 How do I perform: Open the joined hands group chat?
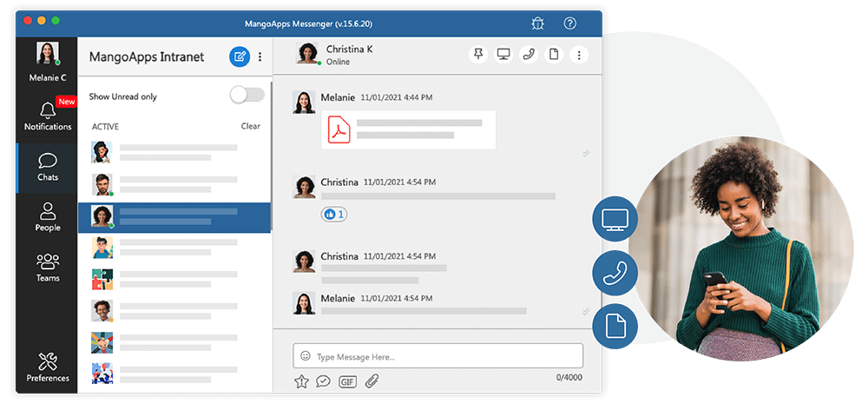coord(102,342)
